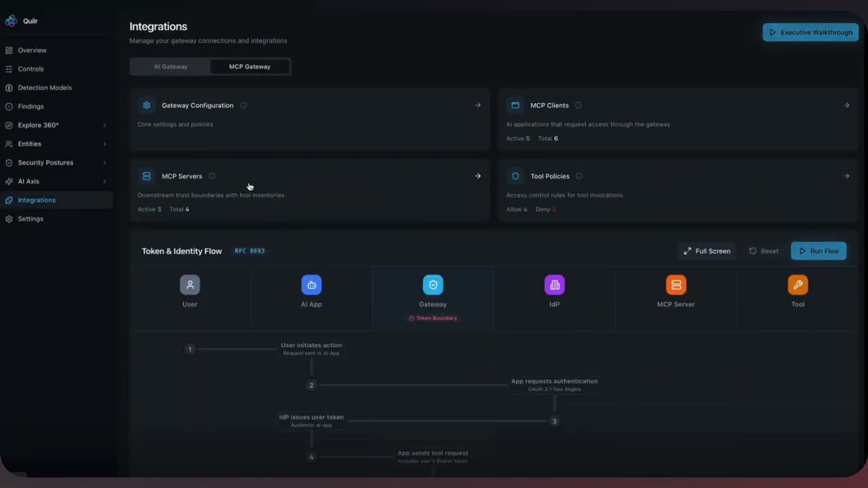Click the Run Flow button

tap(818, 251)
